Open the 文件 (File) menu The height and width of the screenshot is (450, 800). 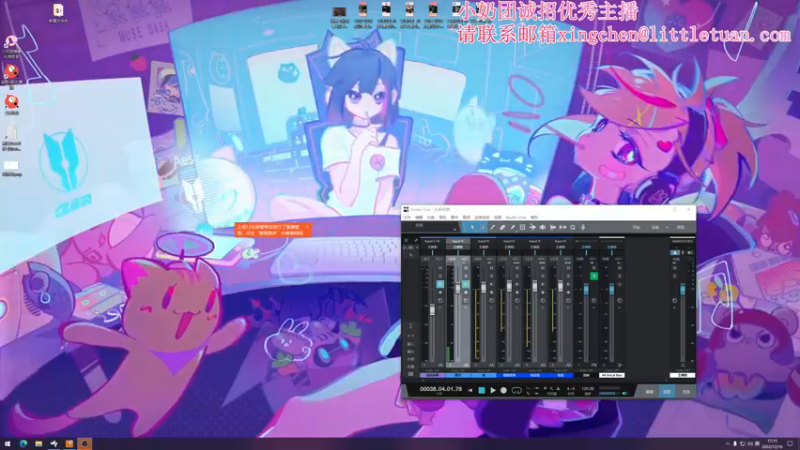[x=407, y=217]
